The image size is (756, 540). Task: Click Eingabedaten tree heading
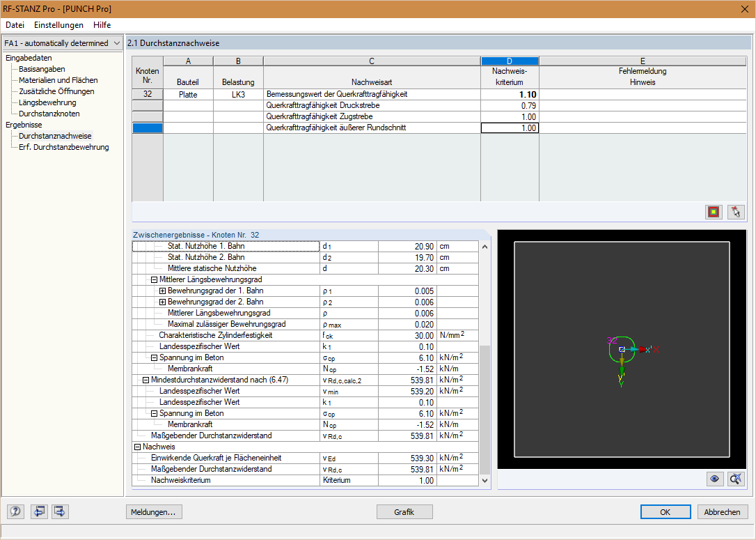pyautogui.click(x=29, y=58)
